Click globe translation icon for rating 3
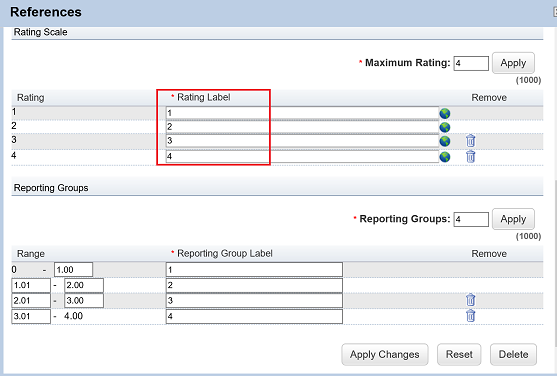This screenshot has height=376, width=557. (x=445, y=141)
